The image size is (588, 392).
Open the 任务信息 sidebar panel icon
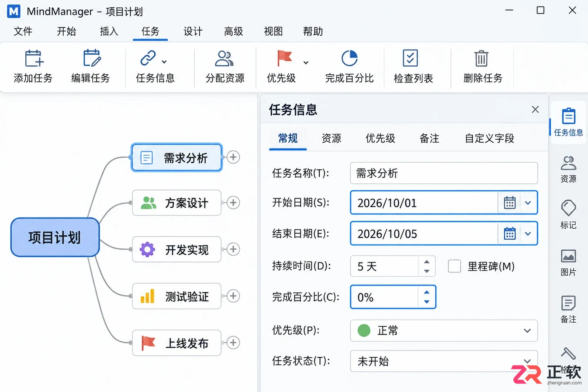[x=568, y=116]
